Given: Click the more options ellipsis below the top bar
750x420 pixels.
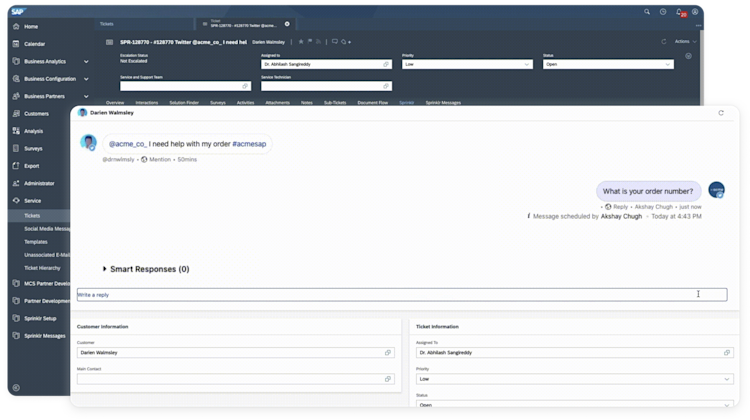Looking at the screenshot, I should [x=699, y=25].
